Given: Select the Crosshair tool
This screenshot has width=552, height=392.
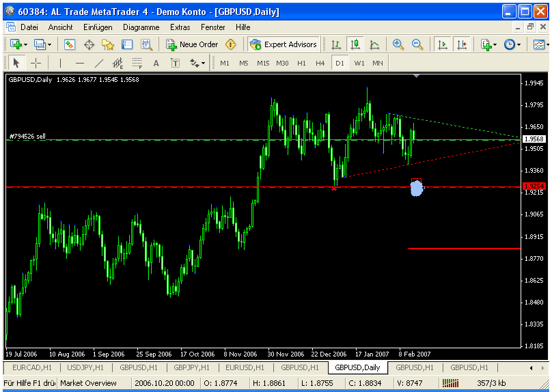Looking at the screenshot, I should tap(36, 63).
